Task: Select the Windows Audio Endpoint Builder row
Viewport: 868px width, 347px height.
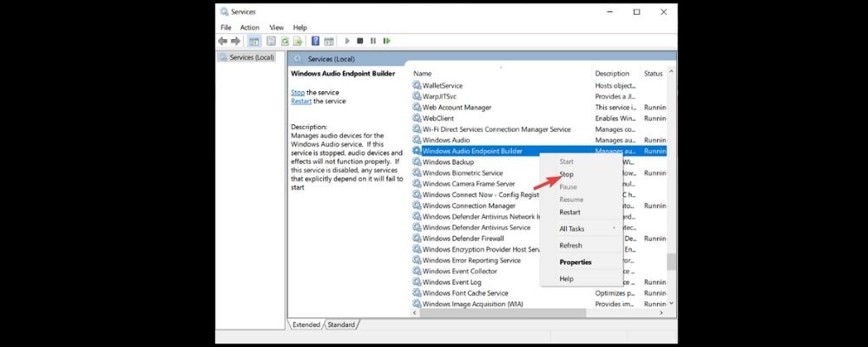Action: (x=539, y=151)
